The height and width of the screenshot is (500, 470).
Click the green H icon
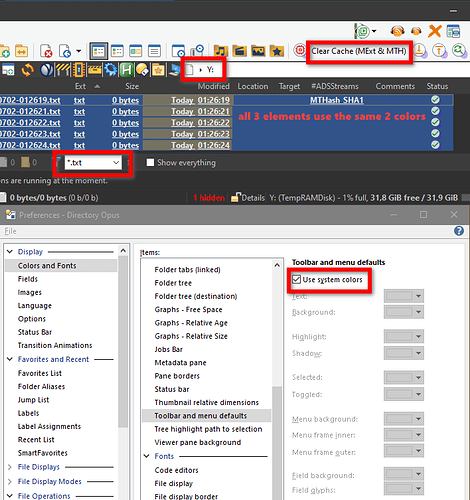point(126,70)
